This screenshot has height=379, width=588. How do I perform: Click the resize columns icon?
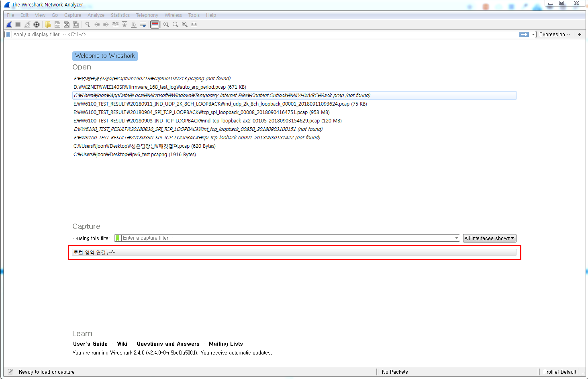194,24
